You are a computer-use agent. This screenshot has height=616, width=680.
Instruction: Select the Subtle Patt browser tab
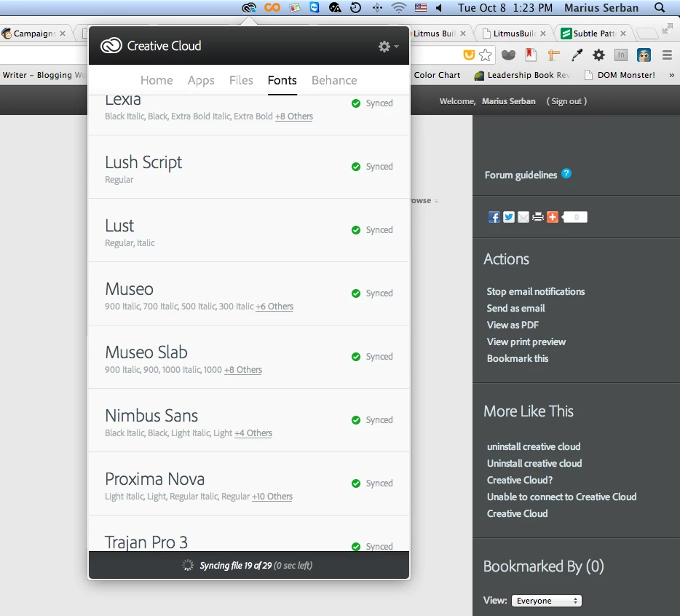pos(593,33)
